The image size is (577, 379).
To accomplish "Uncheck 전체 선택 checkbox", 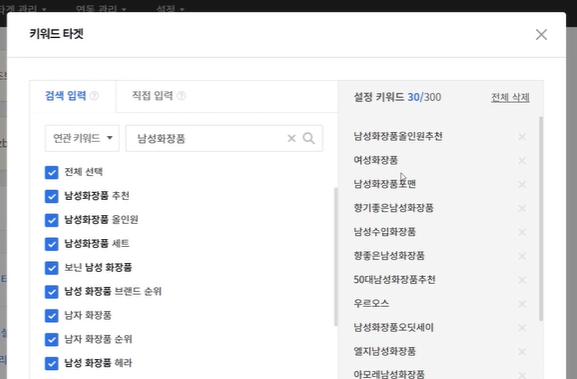I will [x=52, y=172].
